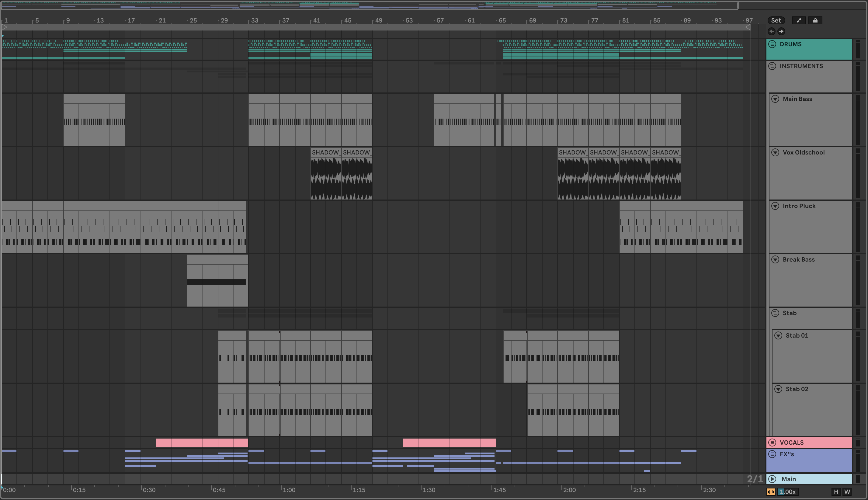This screenshot has width=868, height=500.
Task: Unfold the INSTRUMENTS group track
Action: pyautogui.click(x=772, y=66)
